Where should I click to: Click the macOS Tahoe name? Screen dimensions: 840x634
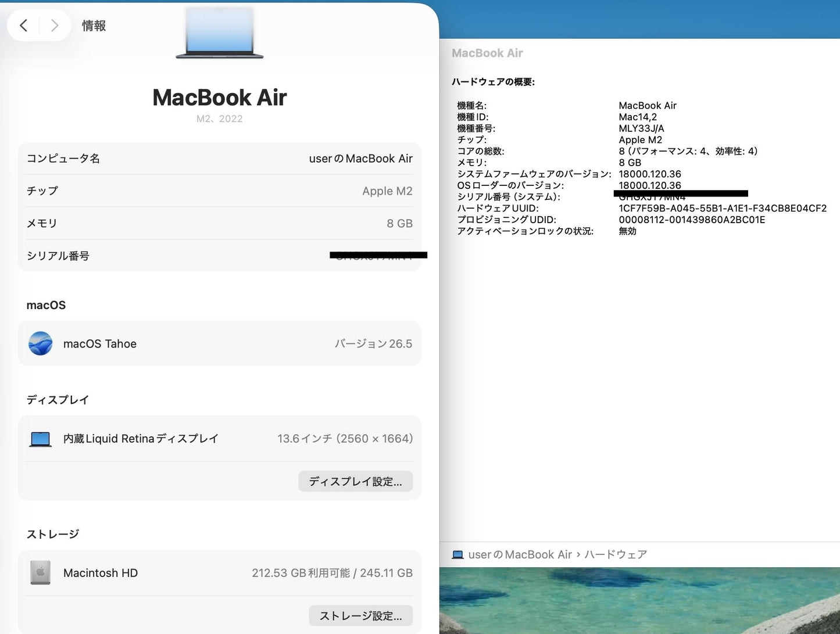pyautogui.click(x=100, y=343)
